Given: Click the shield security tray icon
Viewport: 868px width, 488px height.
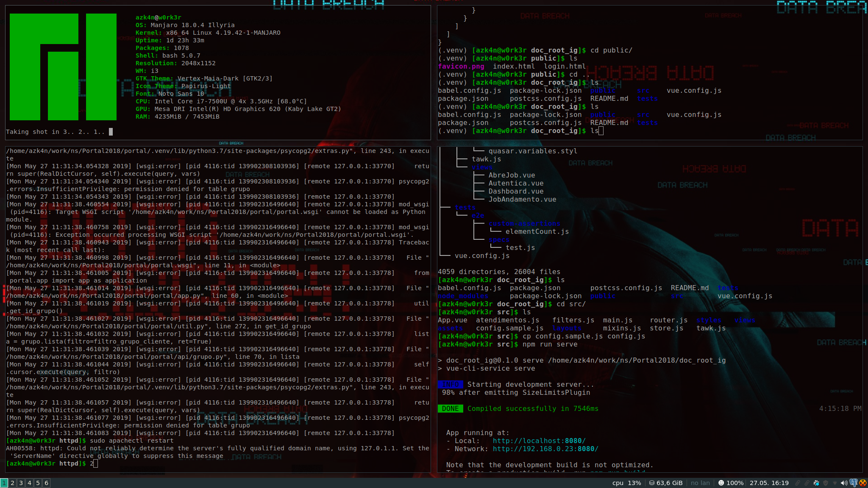Looking at the screenshot, I should coord(826,483).
